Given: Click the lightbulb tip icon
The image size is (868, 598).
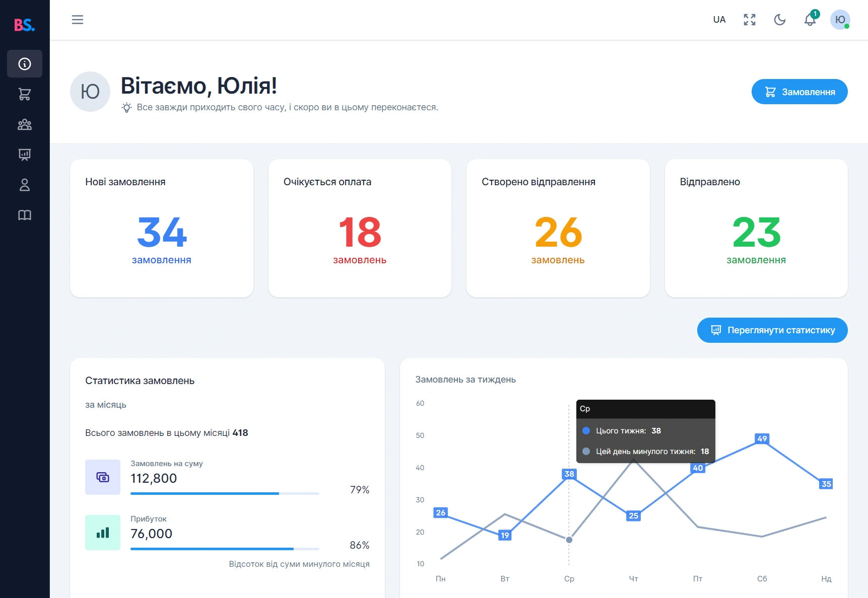Looking at the screenshot, I should click(x=127, y=107).
